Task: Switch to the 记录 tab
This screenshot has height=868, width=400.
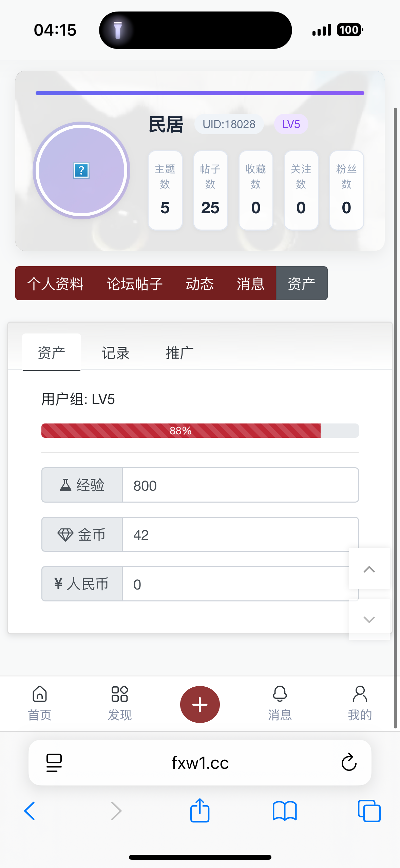Action: click(x=116, y=353)
